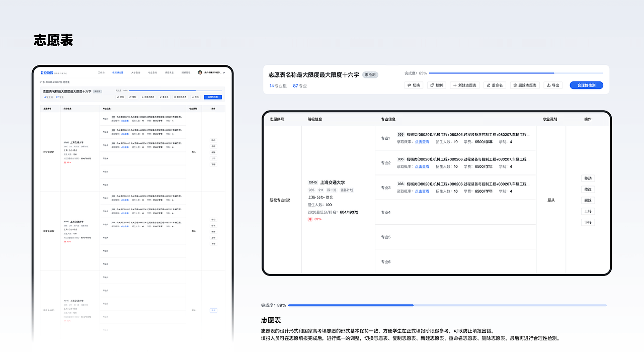The width and height of the screenshot is (644, 362).
Task: Click blue 合理性检测 button in tablet mockup
Action: [213, 97]
